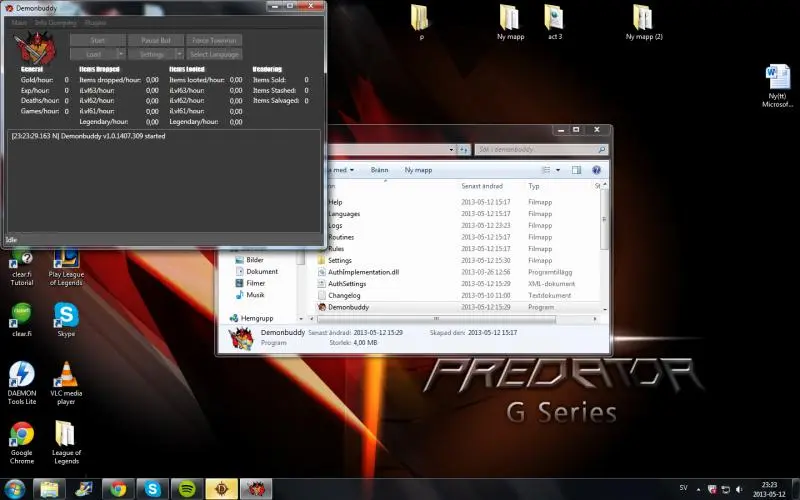This screenshot has height=500, width=800.
Task: Select the Demonbuddy started log line
Action: (88, 136)
